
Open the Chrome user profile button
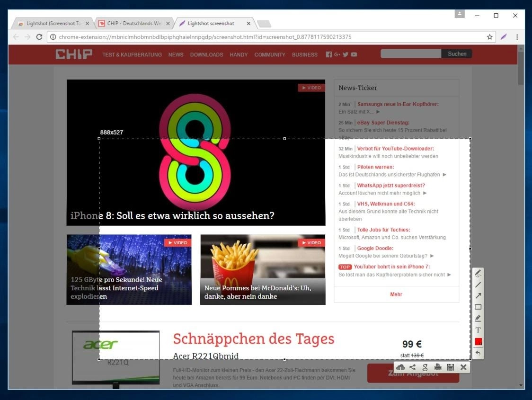[x=460, y=14]
